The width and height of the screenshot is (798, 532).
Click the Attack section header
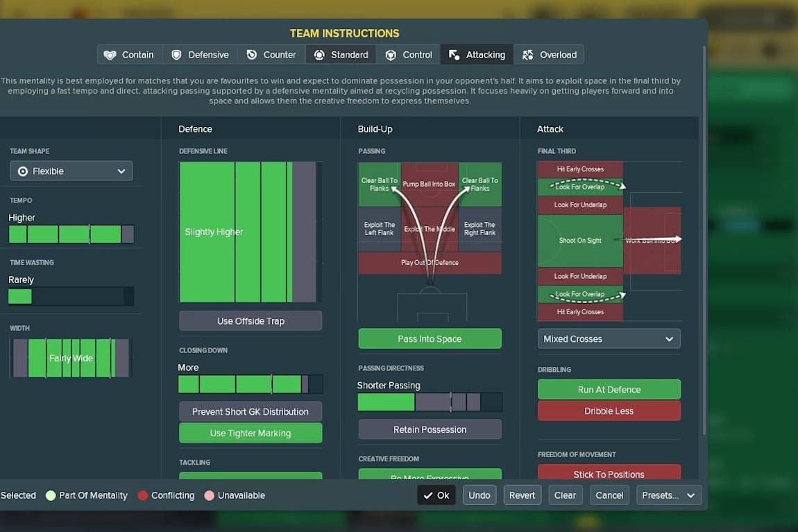(550, 129)
